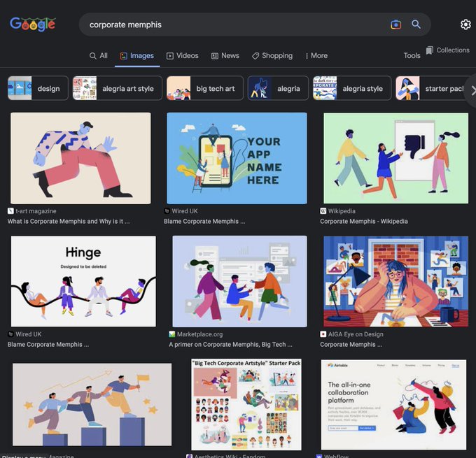Click the Google holiday logo

pos(33,24)
